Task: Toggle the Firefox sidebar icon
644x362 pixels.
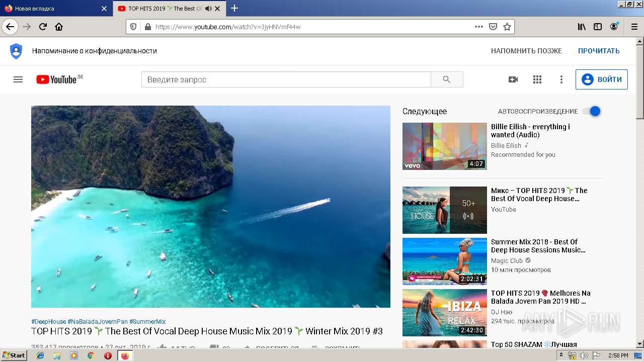Action: click(x=598, y=27)
